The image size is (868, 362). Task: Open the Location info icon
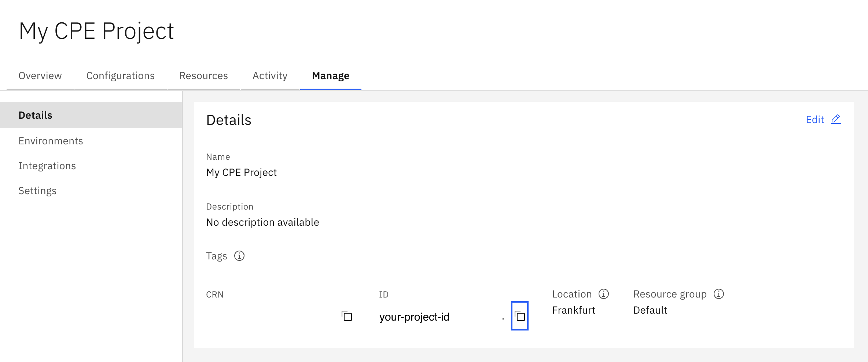tap(604, 294)
